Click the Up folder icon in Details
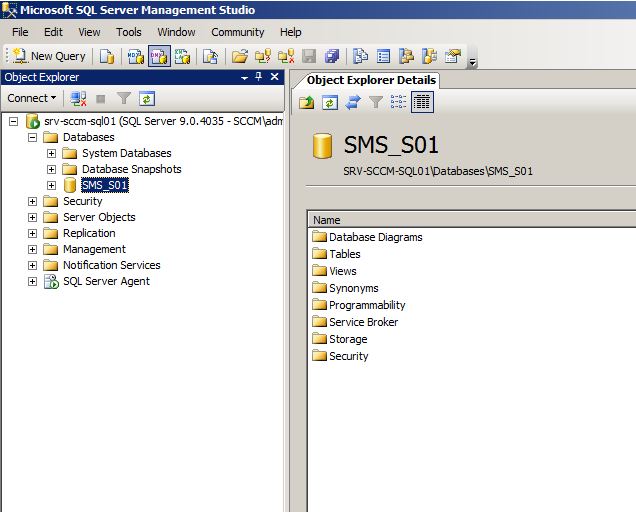Image resolution: width=636 pixels, height=512 pixels. (x=307, y=102)
